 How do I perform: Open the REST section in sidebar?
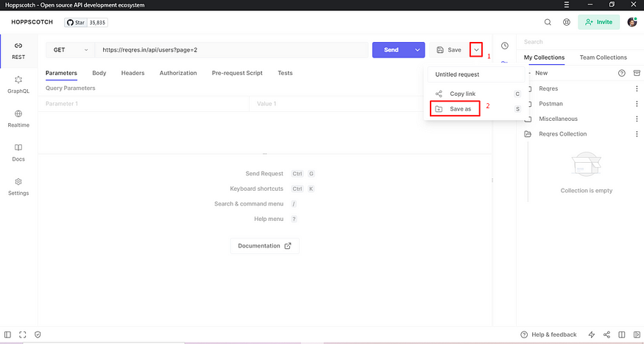tap(18, 51)
